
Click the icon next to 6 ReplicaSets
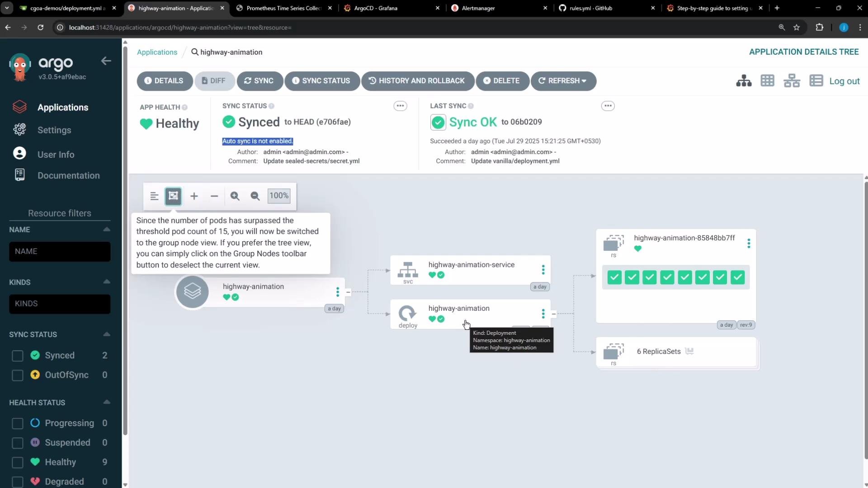click(689, 351)
